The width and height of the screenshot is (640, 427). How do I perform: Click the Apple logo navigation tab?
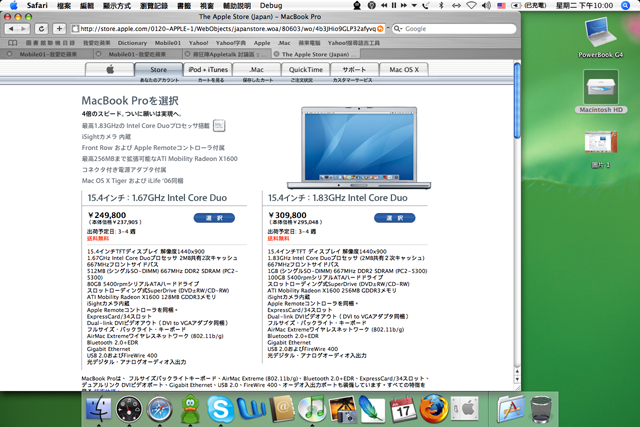coord(109,69)
